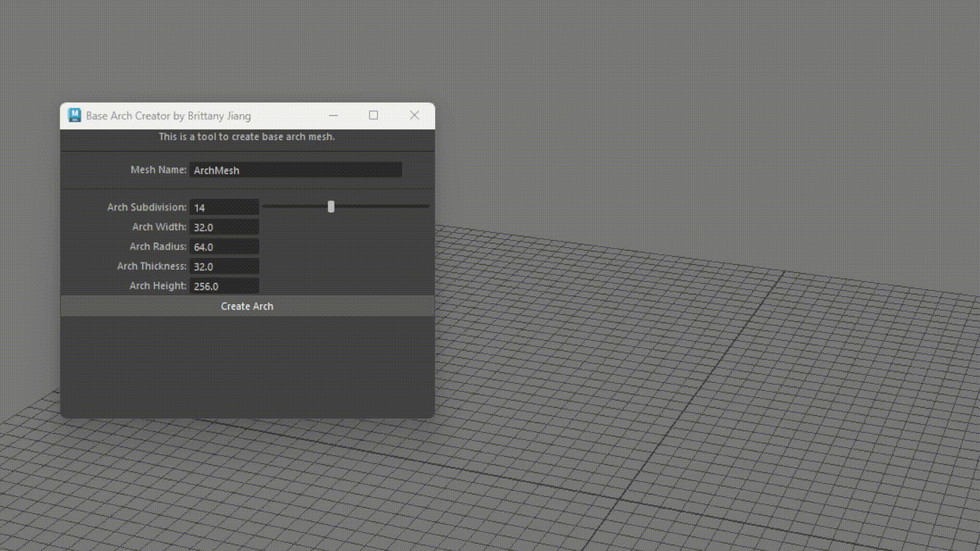Click the 'Arch Radius:' label
This screenshot has height=551, width=980.
click(158, 246)
